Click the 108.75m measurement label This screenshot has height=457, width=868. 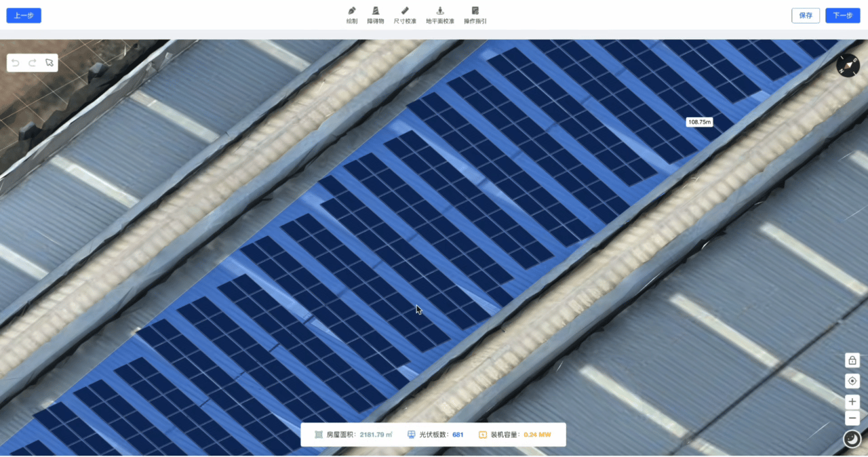[699, 122]
